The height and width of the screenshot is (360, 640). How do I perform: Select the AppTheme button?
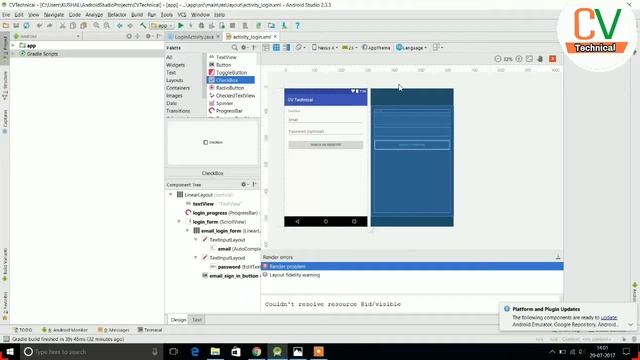376,47
